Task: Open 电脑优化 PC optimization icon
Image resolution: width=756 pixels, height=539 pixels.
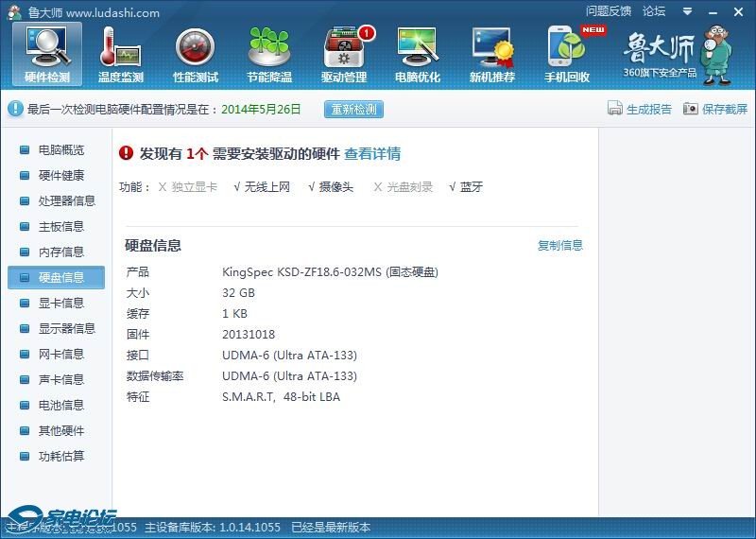Action: [x=418, y=54]
